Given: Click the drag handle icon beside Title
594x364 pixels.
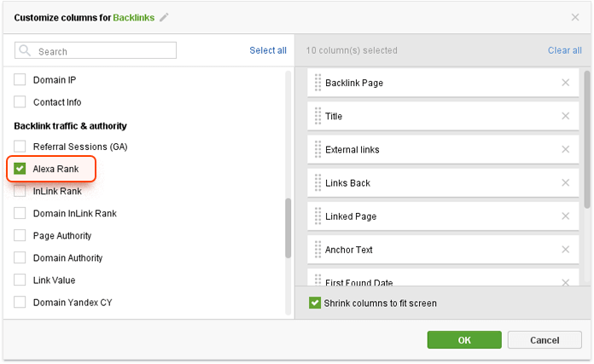Looking at the screenshot, I should 317,116.
